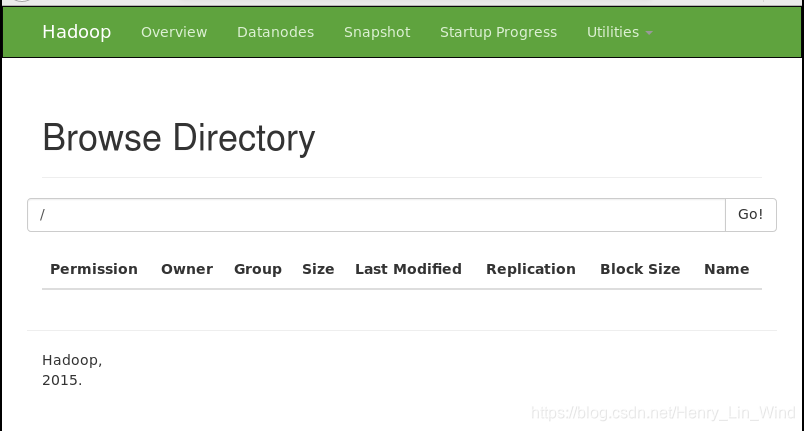
Task: Click the Browse Directory heading
Action: click(178, 137)
